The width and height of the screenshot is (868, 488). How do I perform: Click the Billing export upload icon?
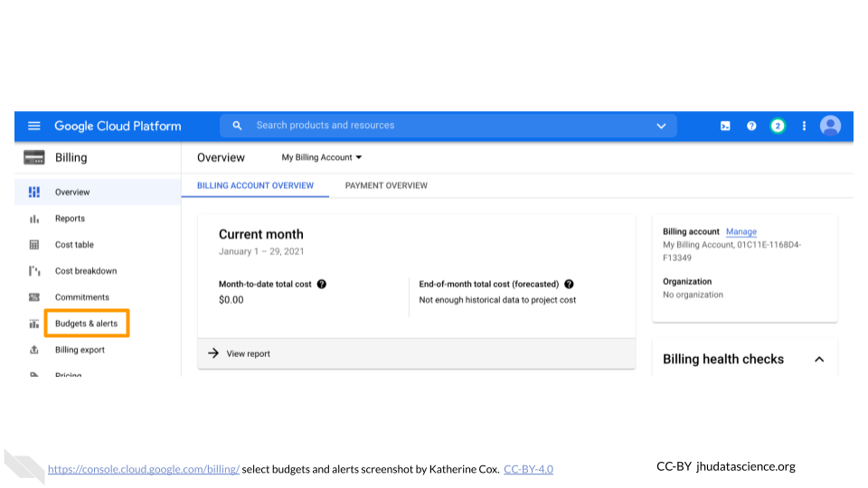tap(33, 350)
